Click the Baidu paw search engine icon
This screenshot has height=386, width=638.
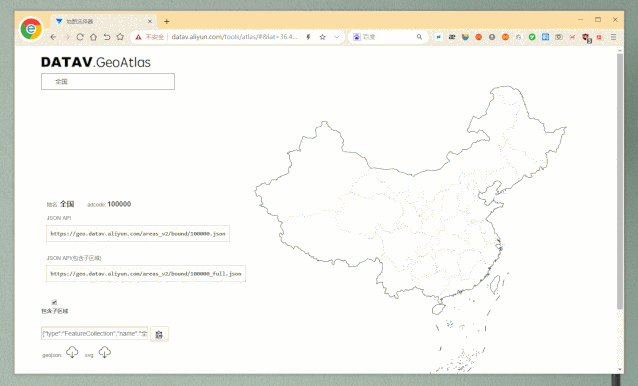point(357,37)
